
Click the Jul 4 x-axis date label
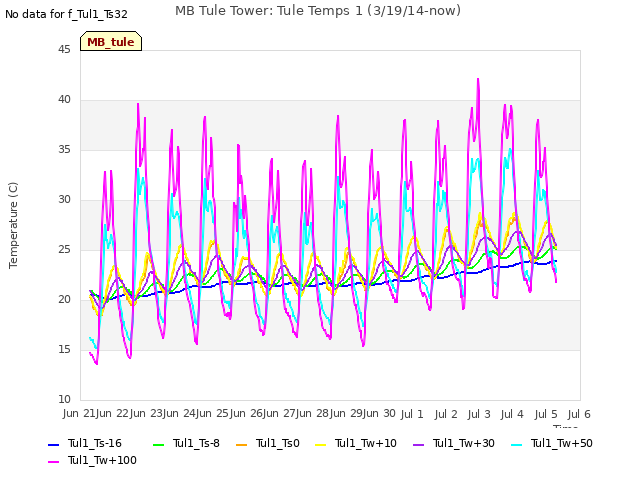512,415
